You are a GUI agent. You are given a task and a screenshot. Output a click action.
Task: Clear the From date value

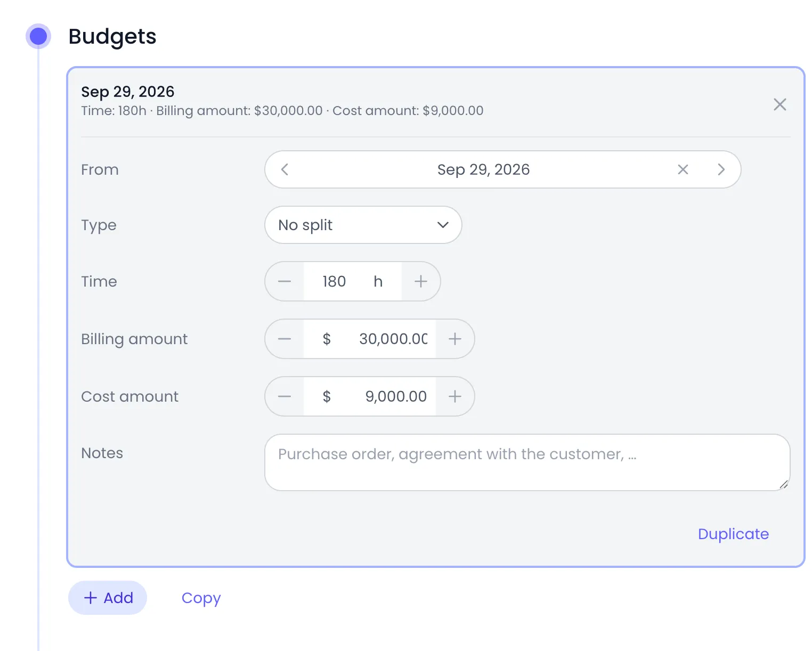pyautogui.click(x=683, y=169)
